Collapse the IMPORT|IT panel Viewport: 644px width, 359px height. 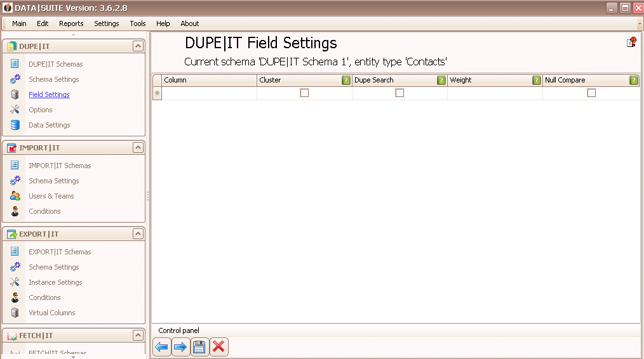pos(138,147)
